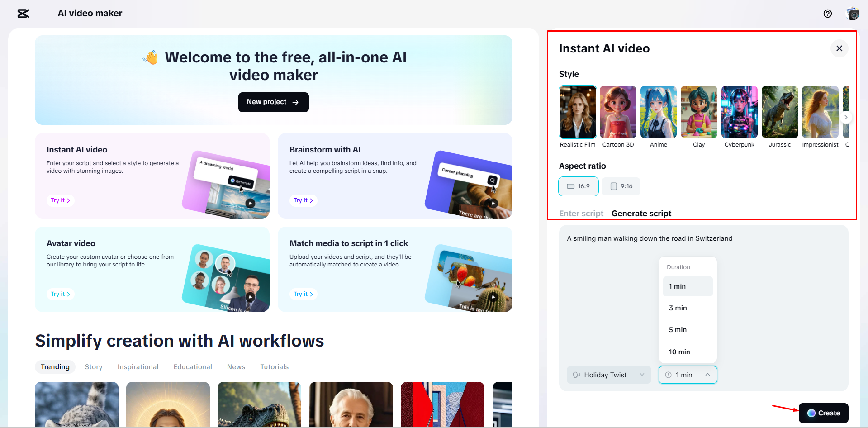Click Try it on Brainstorm with AI
868x428 pixels.
[x=303, y=200]
